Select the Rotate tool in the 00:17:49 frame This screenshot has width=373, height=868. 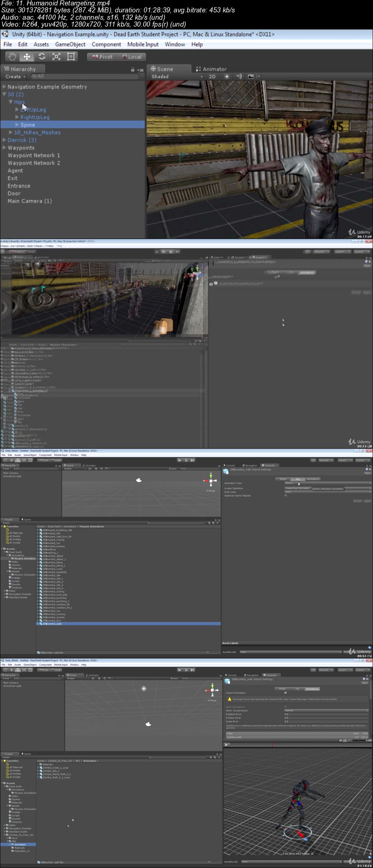[x=42, y=57]
